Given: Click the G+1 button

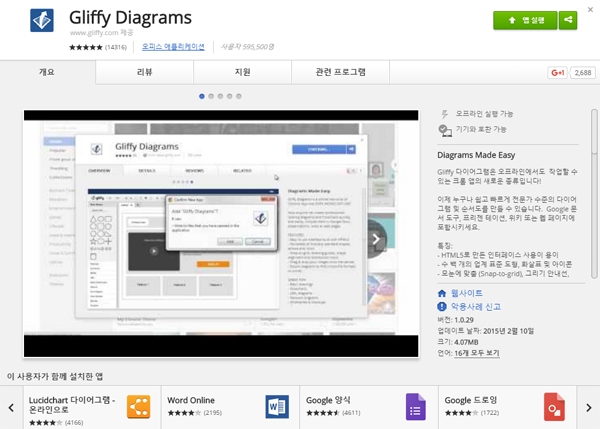Looking at the screenshot, I should click(558, 72).
